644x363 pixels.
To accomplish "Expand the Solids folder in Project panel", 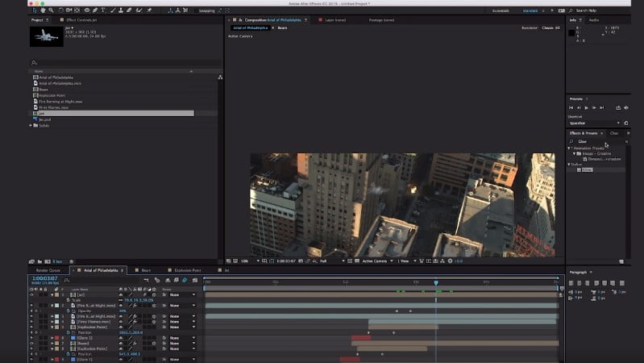I will (x=31, y=125).
